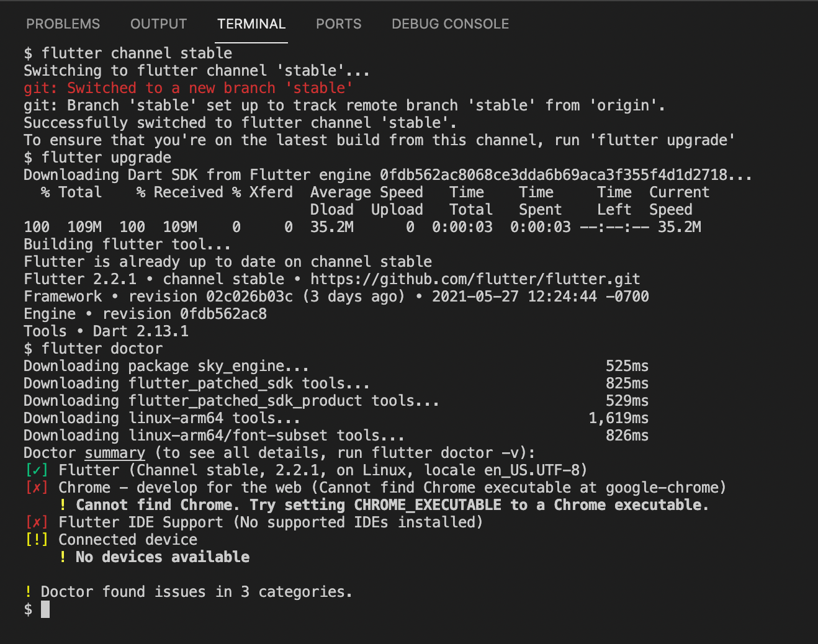The image size is (818, 644).
Task: Click the underlined summary text
Action: point(114,452)
